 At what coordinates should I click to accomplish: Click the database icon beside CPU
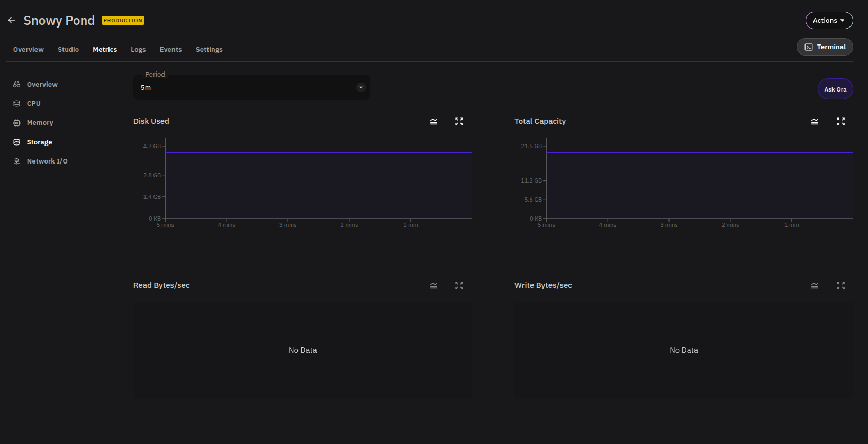17,104
